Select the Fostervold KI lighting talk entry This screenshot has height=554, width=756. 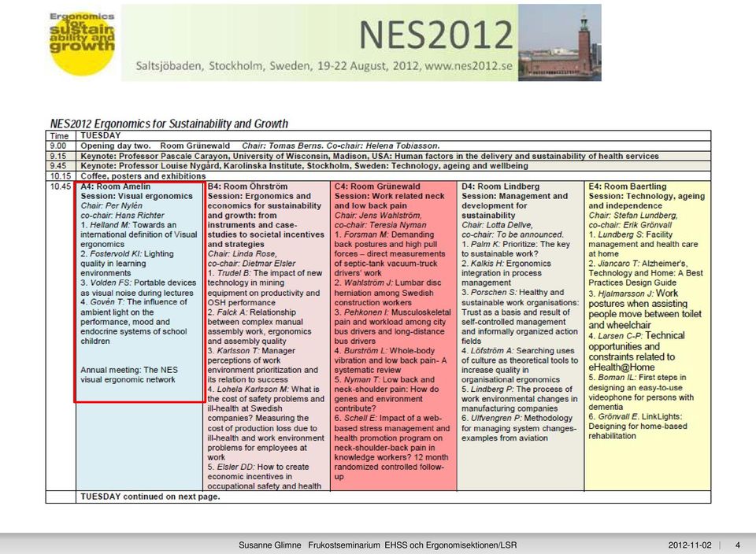coord(127,264)
